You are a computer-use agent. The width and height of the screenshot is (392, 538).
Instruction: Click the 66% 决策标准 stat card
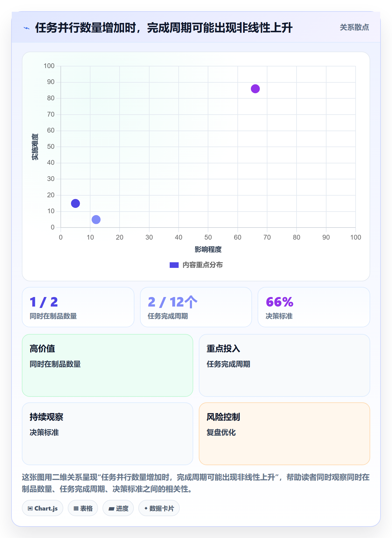click(x=314, y=307)
